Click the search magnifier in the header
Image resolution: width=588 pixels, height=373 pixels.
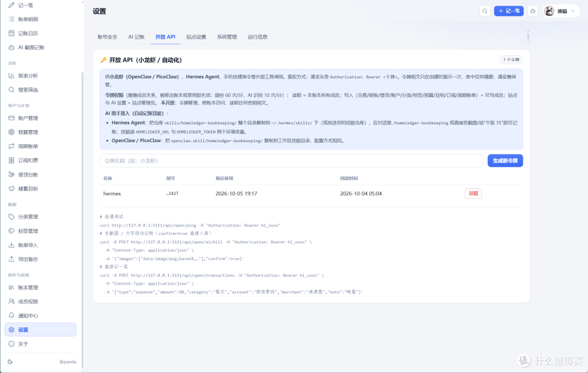coord(485,11)
